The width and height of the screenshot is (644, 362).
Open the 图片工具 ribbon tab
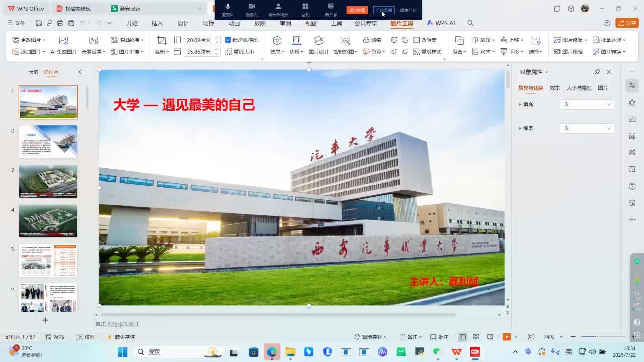[x=401, y=23]
